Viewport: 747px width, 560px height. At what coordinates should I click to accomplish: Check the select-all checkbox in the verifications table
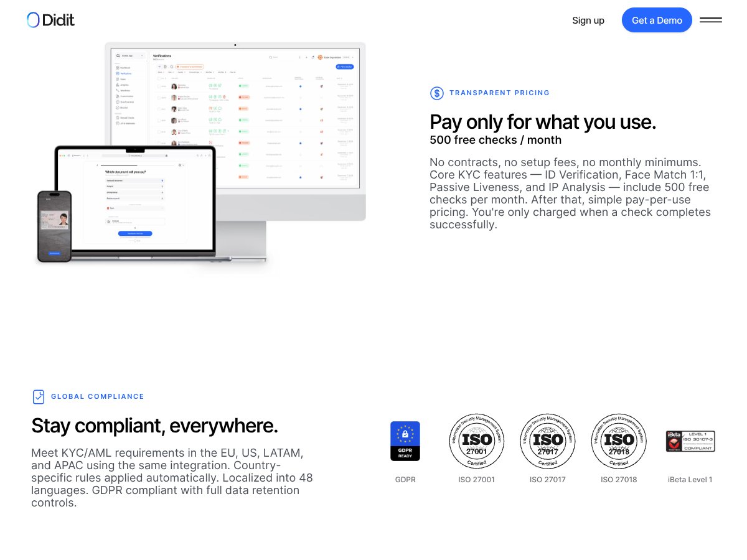coord(158,78)
